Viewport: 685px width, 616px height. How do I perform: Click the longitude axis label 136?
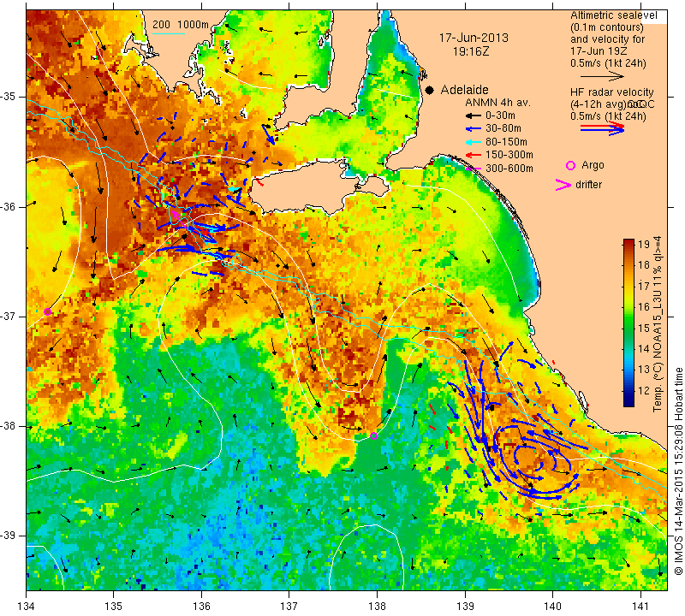pyautogui.click(x=201, y=607)
